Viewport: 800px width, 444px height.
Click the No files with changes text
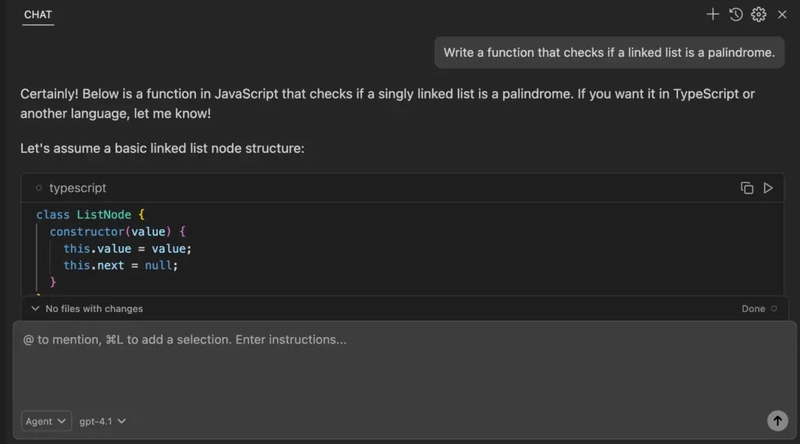(x=94, y=309)
